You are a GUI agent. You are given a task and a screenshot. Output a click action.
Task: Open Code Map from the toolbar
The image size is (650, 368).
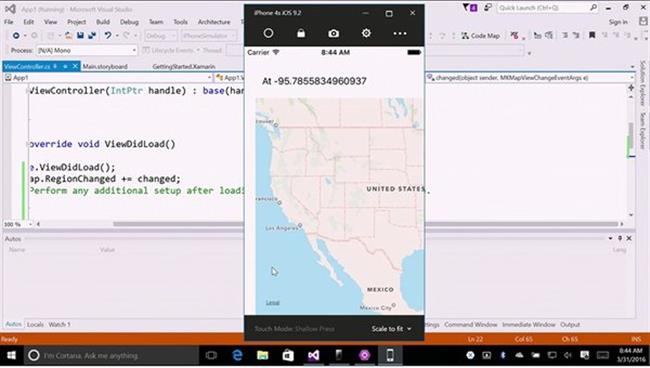[480, 36]
